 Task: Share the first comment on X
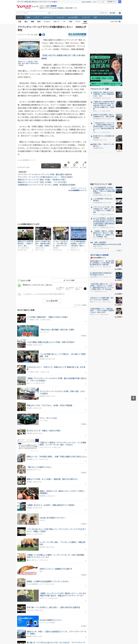coord(85,289)
